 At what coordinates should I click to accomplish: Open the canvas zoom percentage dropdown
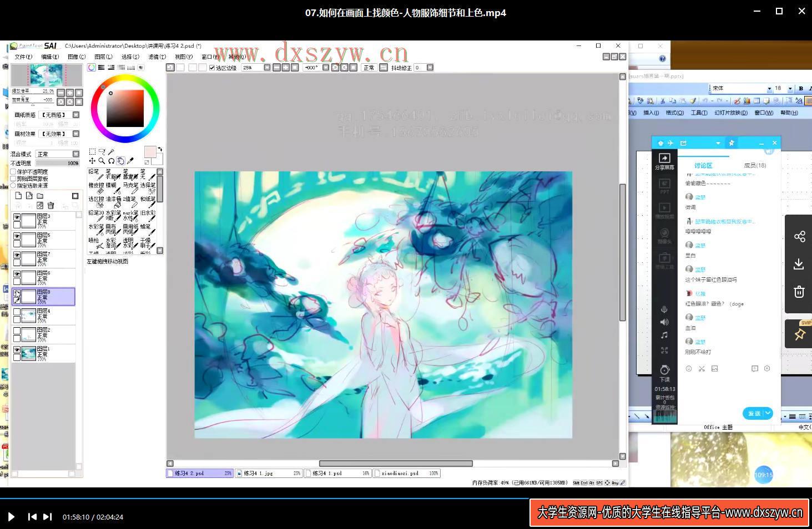tap(267, 68)
